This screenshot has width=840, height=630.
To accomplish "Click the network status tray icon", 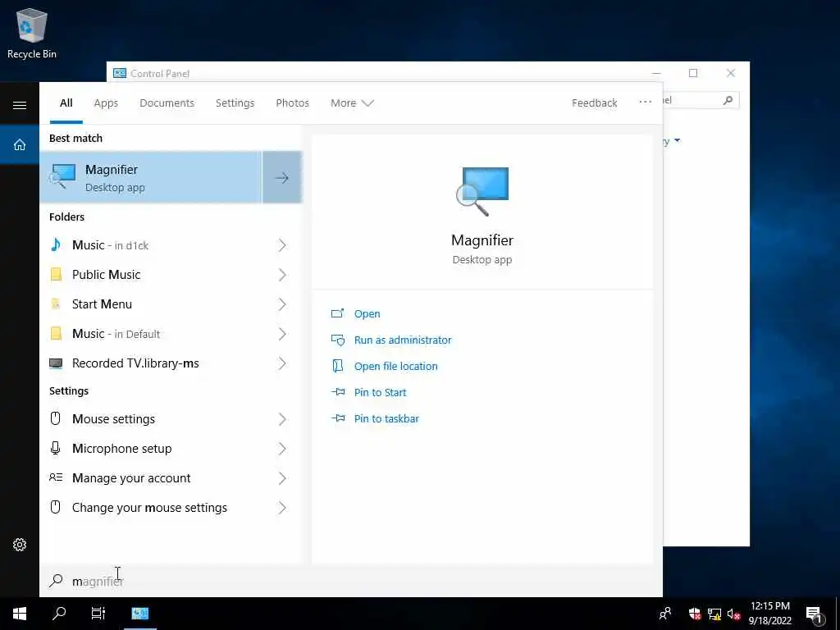I will point(714,614).
